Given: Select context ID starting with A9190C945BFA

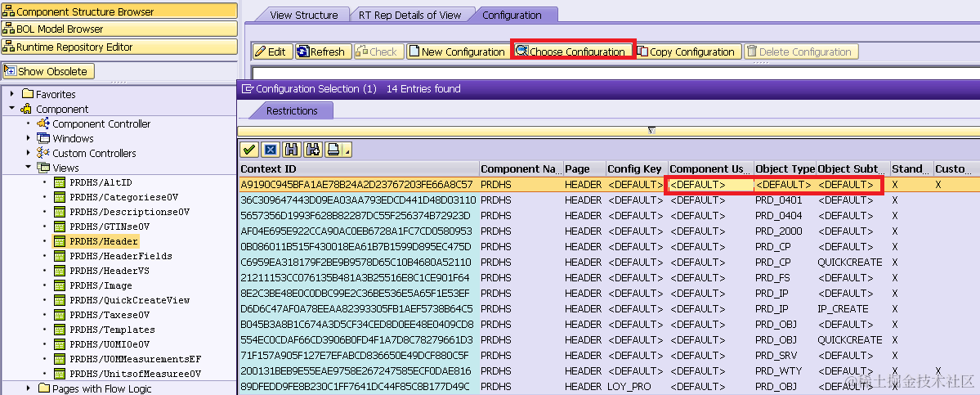Looking at the screenshot, I should (x=359, y=184).
